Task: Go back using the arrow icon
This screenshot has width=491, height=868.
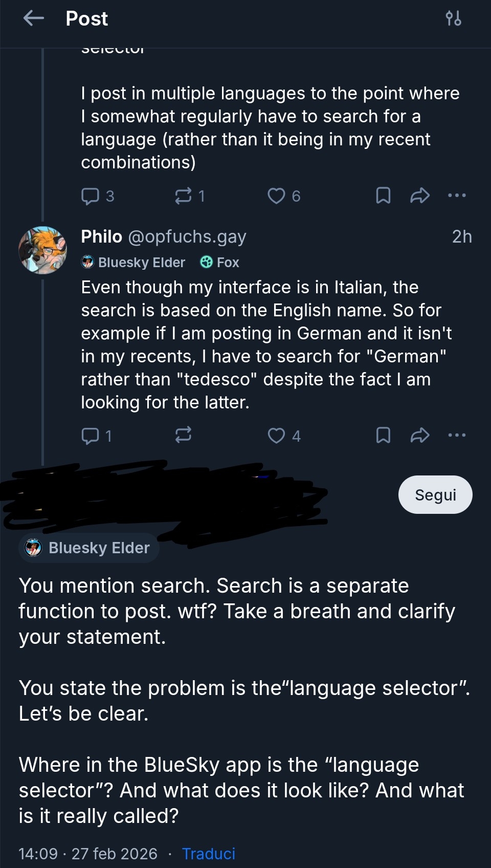Action: point(34,19)
